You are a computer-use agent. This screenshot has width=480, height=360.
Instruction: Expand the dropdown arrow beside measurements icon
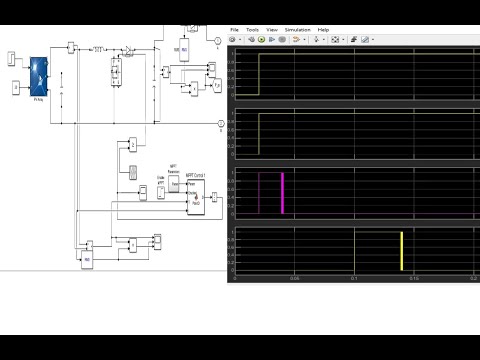click(x=373, y=40)
